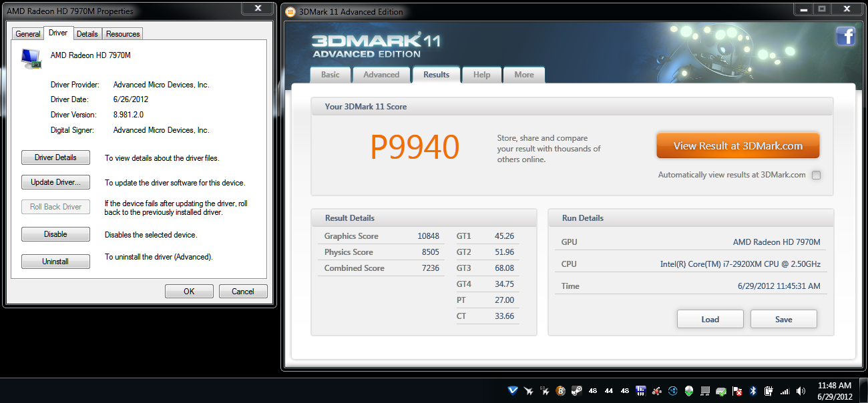Click the Graphics Score value 10848

click(x=428, y=236)
